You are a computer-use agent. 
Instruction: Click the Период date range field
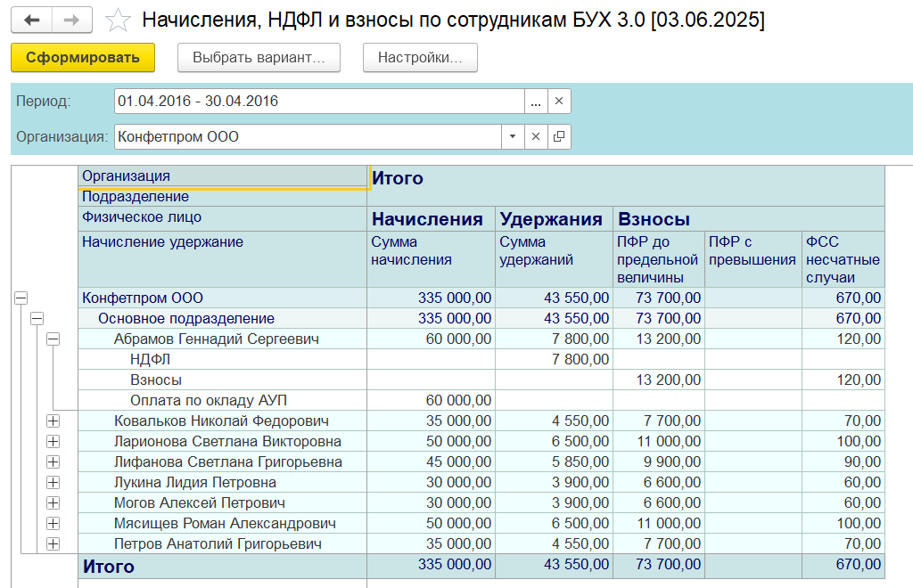319,102
